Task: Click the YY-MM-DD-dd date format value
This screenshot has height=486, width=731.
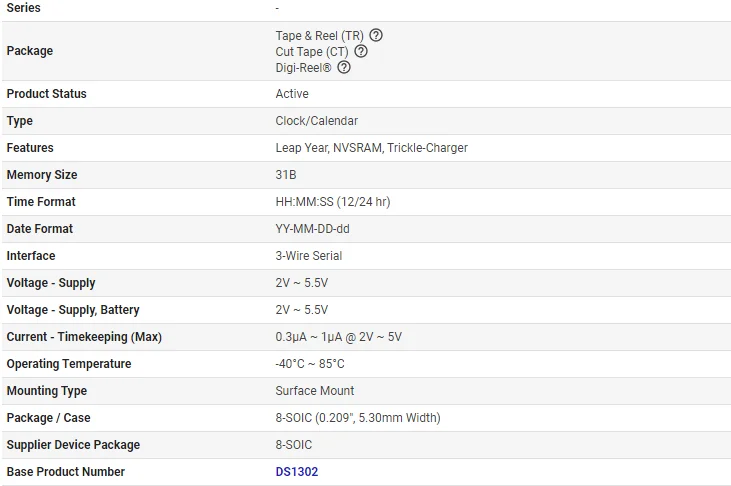Action: [312, 229]
